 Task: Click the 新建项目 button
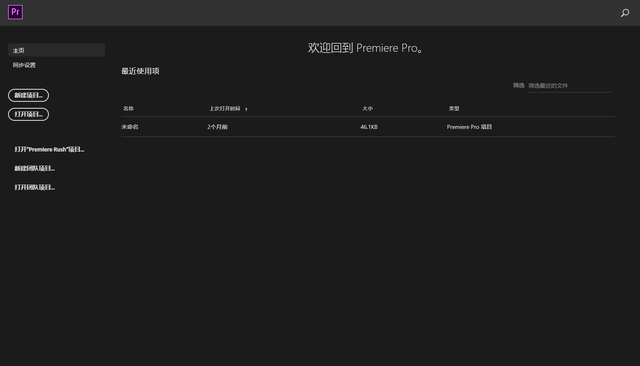tap(29, 95)
